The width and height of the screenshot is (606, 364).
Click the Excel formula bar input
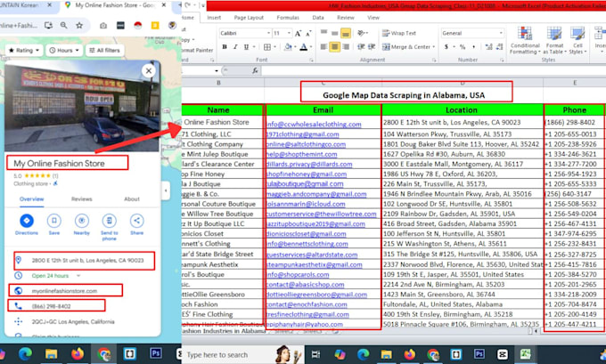(x=433, y=70)
